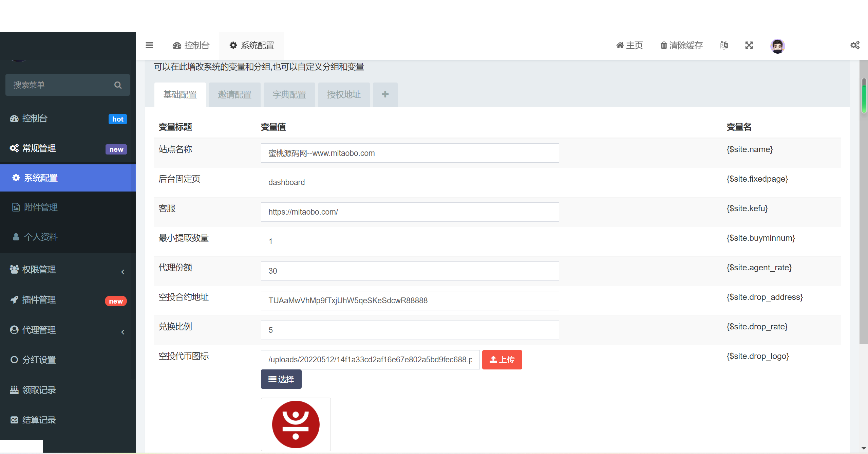Click the 附件管理 file image icon

tap(16, 207)
